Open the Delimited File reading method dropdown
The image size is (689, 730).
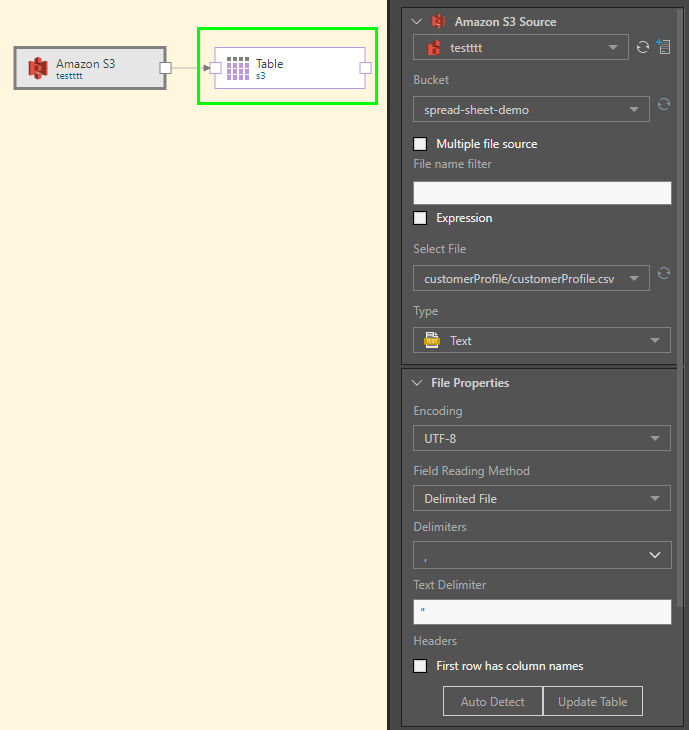[x=542, y=498]
